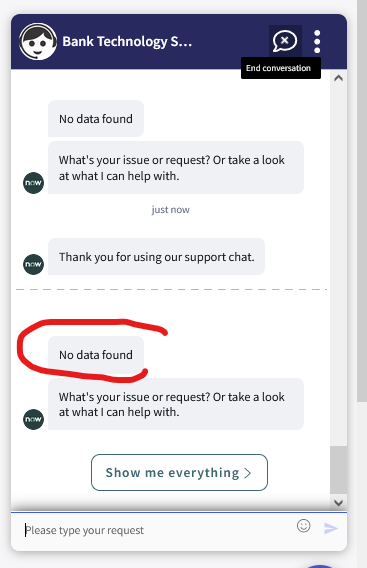
Task: Click the chat scroll-down arrow
Action: pyautogui.click(x=338, y=502)
